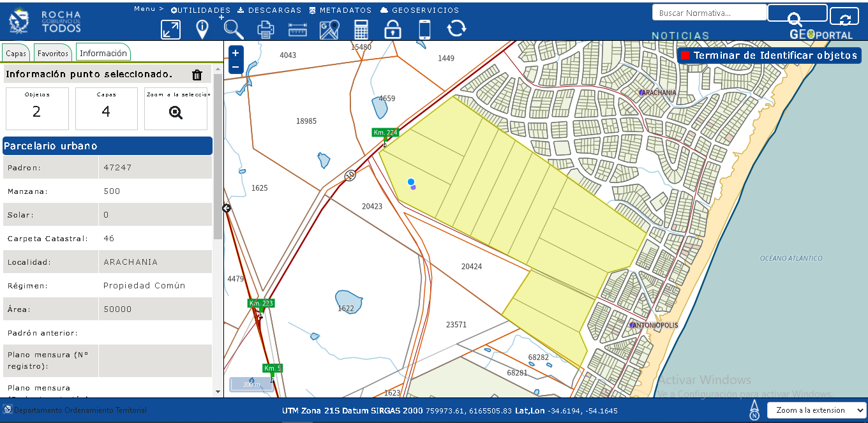868x423 pixels.
Task: Activate the identify info pin tool
Action: 202,29
